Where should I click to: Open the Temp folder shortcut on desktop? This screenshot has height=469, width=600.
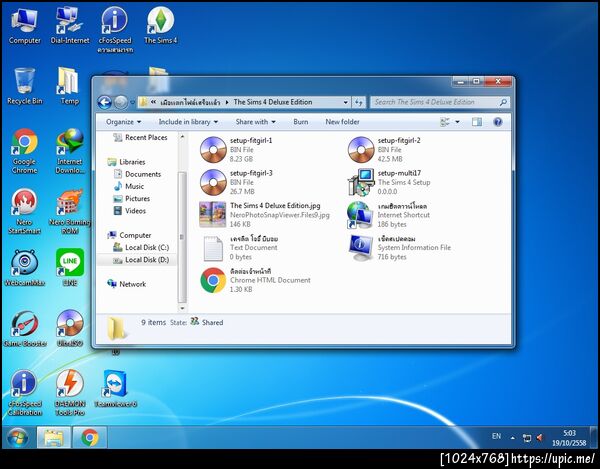coord(69,86)
